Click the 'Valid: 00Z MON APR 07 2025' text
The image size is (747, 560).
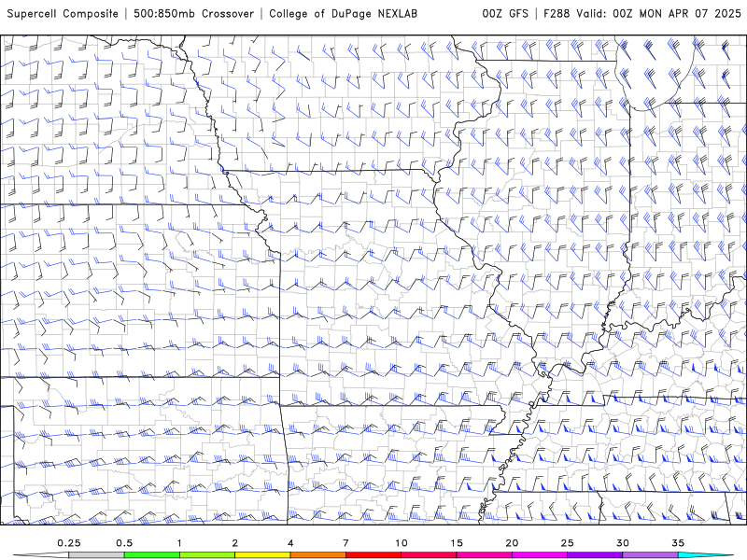(659, 13)
